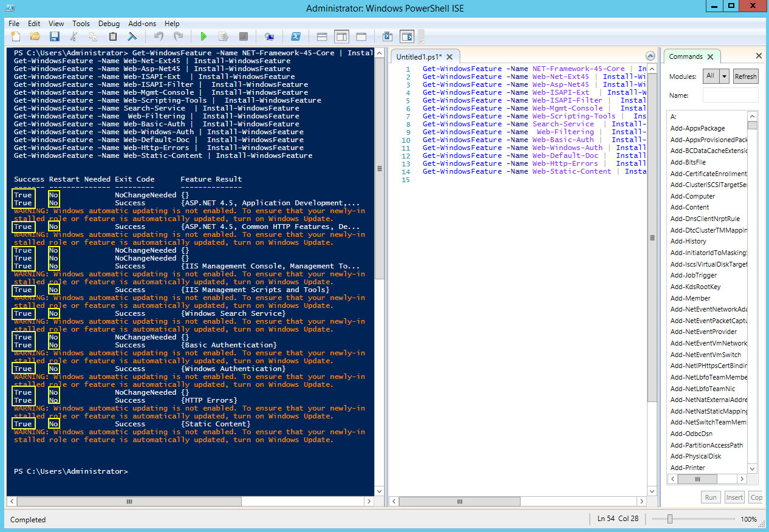The image size is (769, 532).
Task: Show the script pane to the right
Action: click(x=341, y=36)
